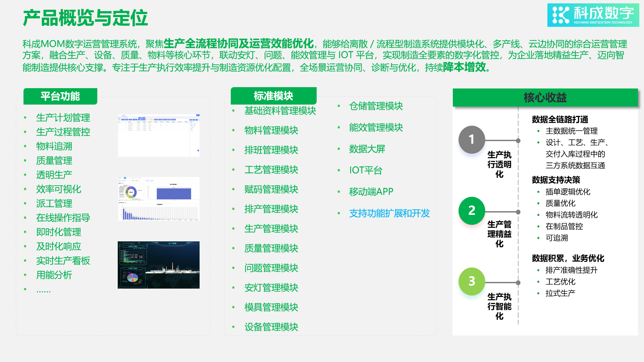Select the 标准模块 header tab

[x=273, y=96]
